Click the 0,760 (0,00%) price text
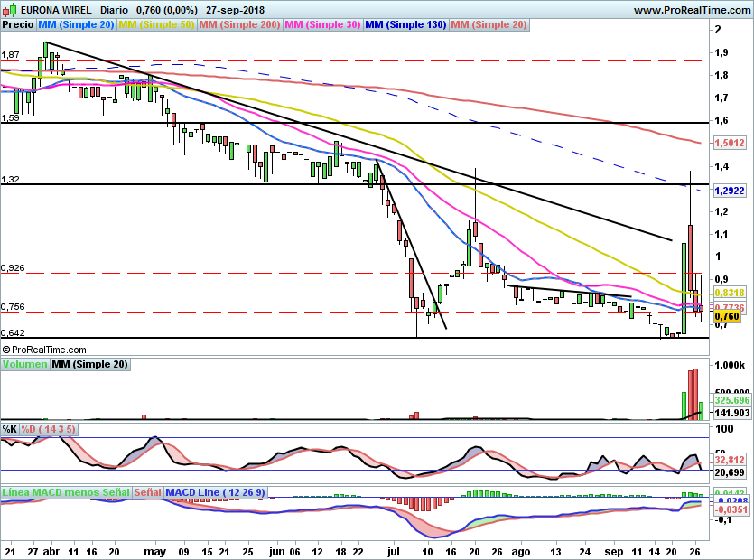Image resolution: width=754 pixels, height=560 pixels. tap(167, 10)
